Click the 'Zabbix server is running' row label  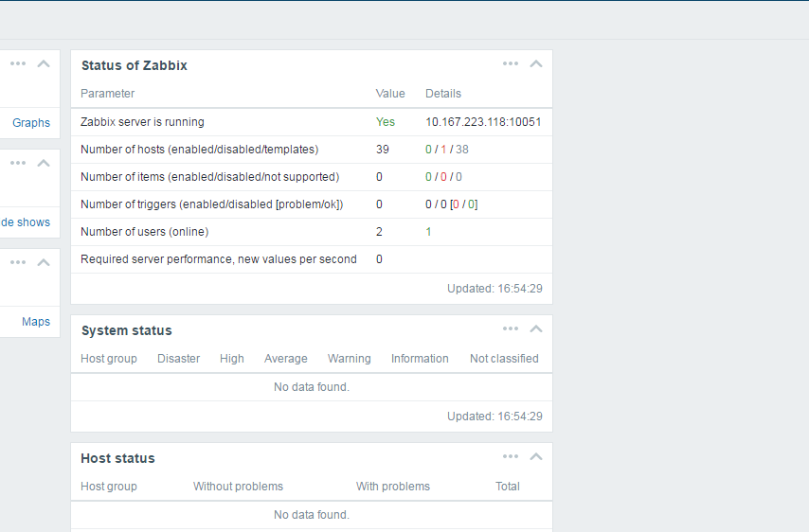click(x=142, y=122)
